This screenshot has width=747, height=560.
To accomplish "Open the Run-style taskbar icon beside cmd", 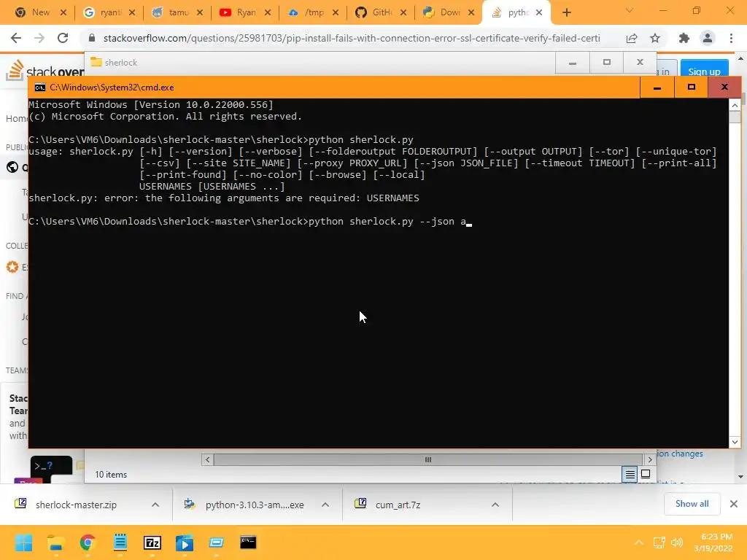I will (x=217, y=542).
